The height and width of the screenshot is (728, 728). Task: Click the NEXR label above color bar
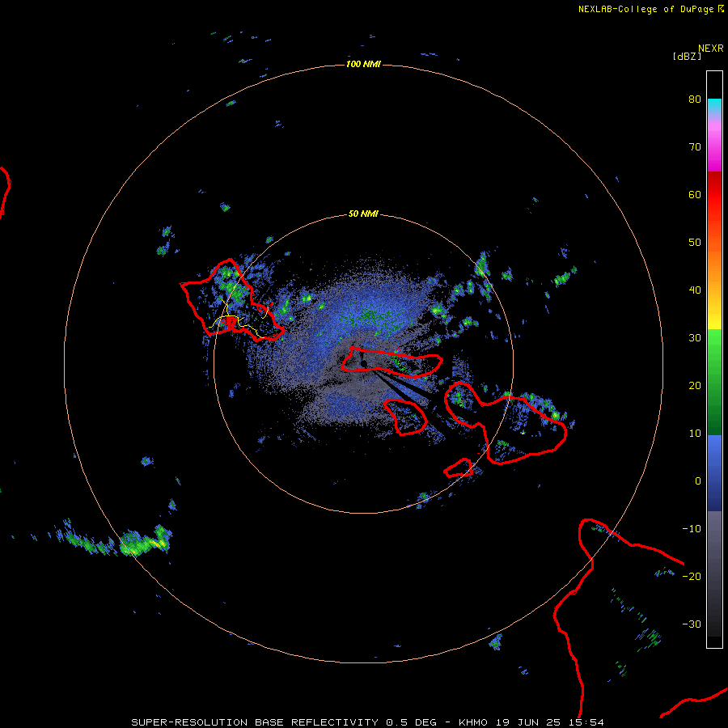pyautogui.click(x=711, y=49)
